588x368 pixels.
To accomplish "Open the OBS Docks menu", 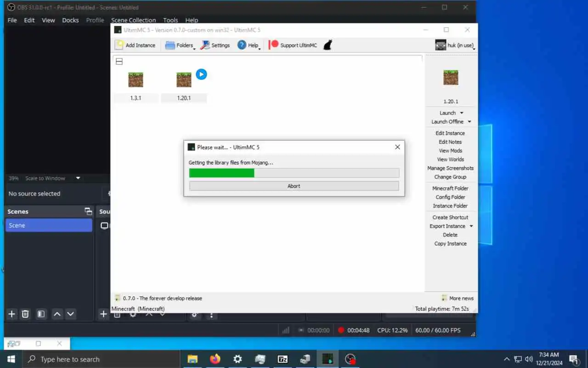I will (x=70, y=20).
